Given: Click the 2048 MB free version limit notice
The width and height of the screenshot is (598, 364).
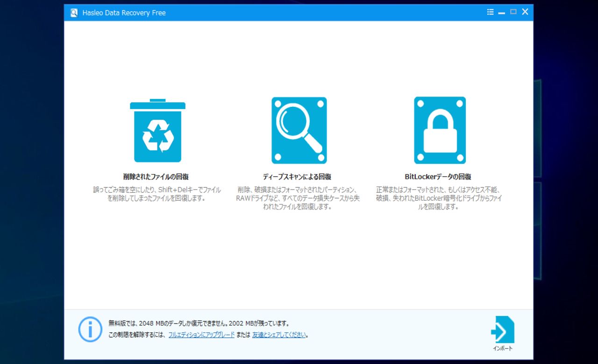Looking at the screenshot, I should (x=199, y=323).
